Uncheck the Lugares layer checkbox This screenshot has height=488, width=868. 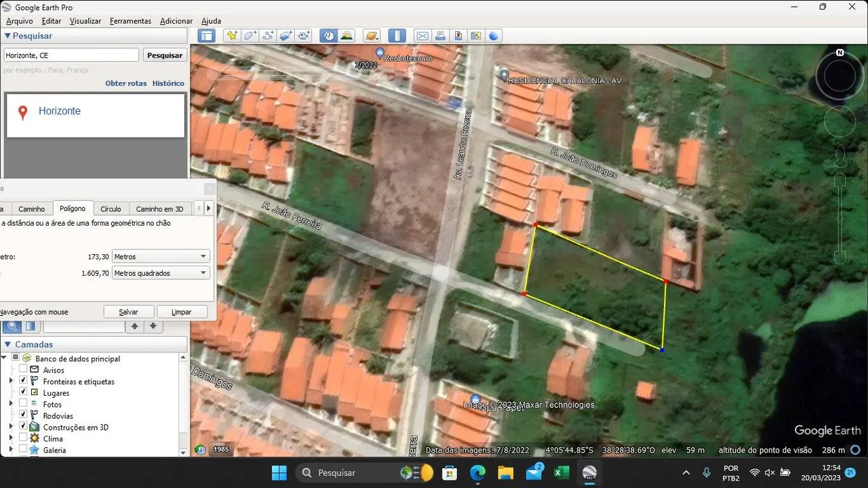[x=23, y=392]
